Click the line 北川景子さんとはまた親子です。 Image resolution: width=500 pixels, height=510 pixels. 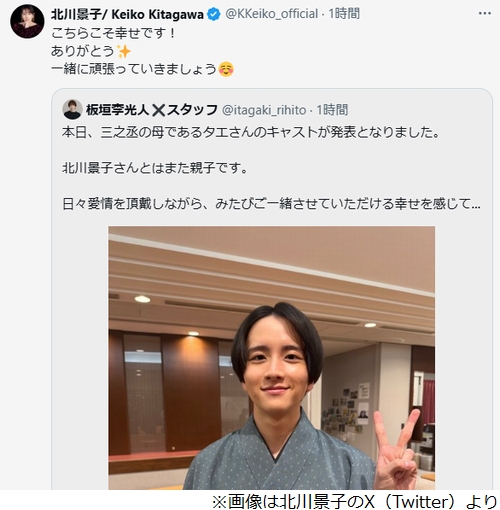(155, 168)
